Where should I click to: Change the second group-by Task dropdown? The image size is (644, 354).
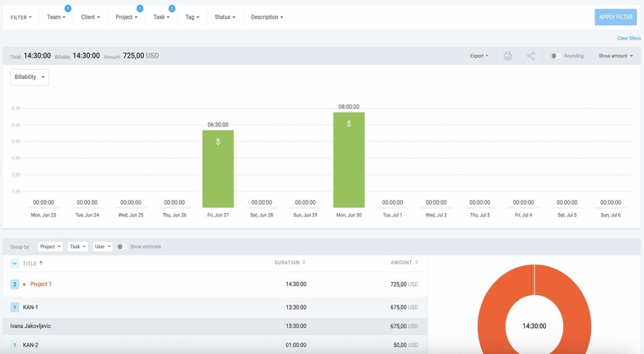tap(78, 247)
